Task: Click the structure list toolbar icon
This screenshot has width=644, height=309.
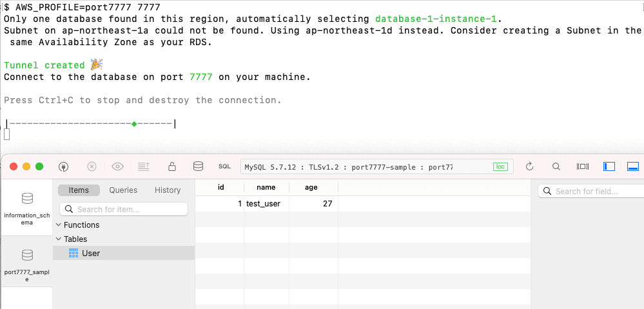Action: click(144, 166)
